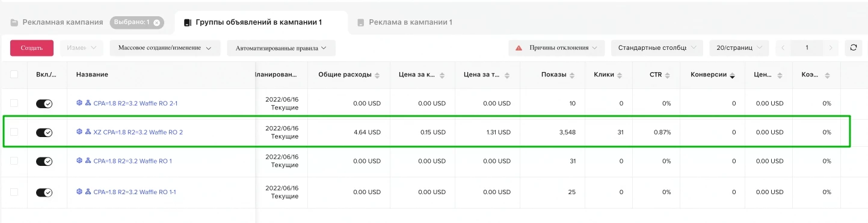Open Массовое создание/изменение dropdown
Image resolution: width=868 pixels, height=223 pixels.
point(165,48)
